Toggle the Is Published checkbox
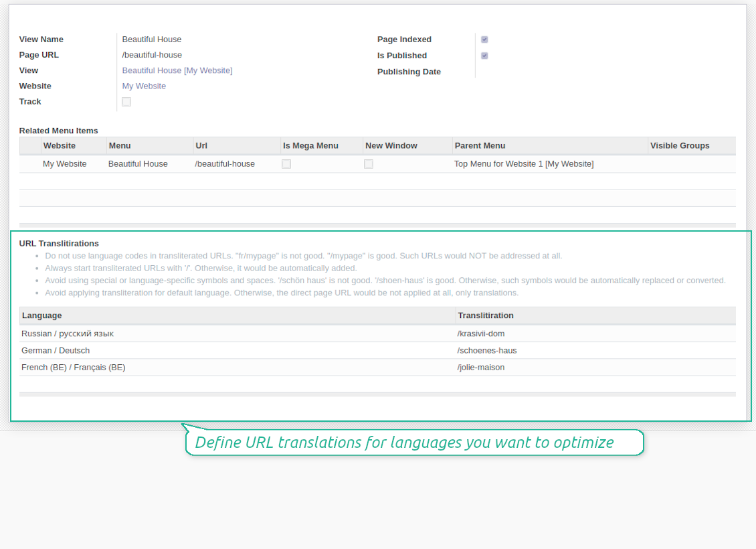 [x=484, y=56]
